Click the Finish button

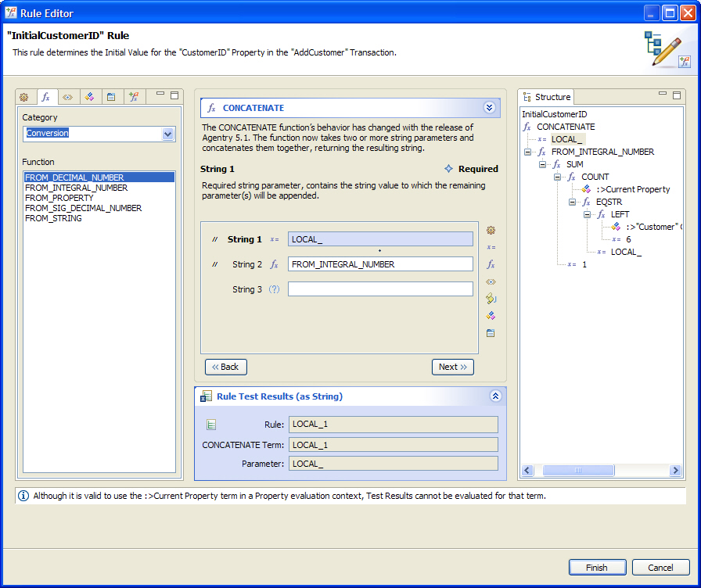point(596,568)
